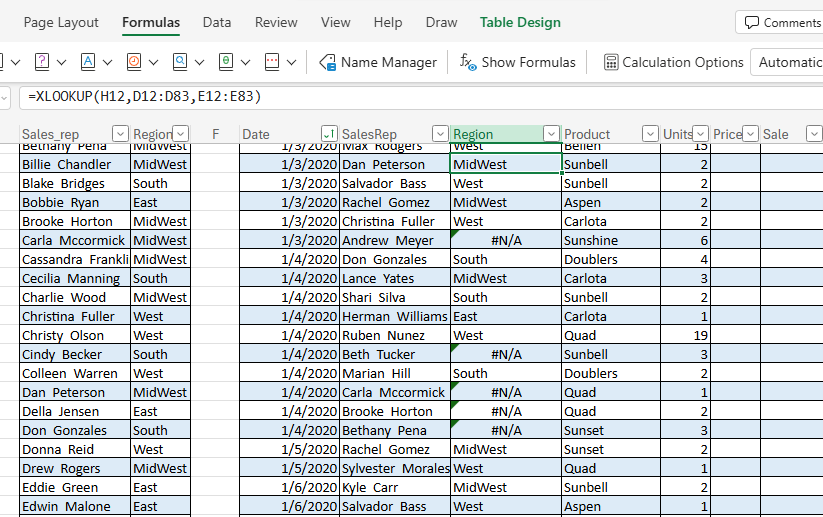This screenshot has height=517, width=823.
Task: Select the 19 units cell for Ruben Nunez
Action: pyautogui.click(x=685, y=335)
